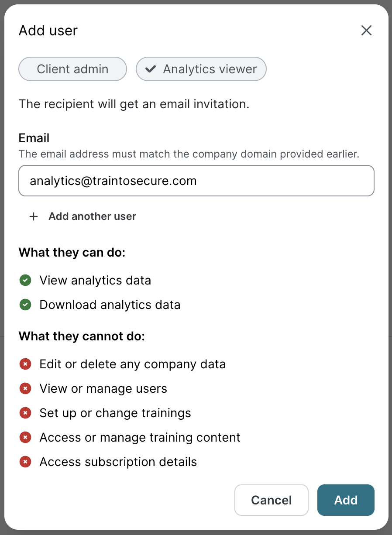Click the checkmark in Analytics viewer chip

151,69
